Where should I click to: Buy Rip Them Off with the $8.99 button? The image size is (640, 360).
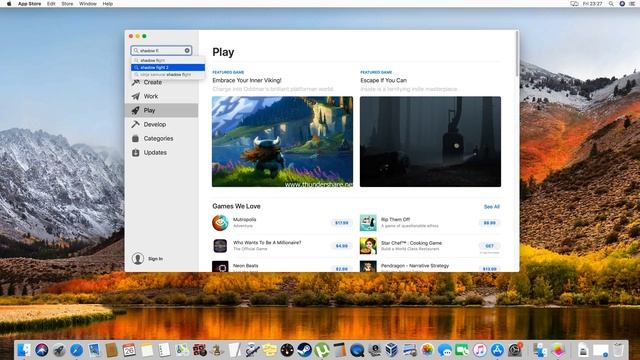[x=489, y=223]
